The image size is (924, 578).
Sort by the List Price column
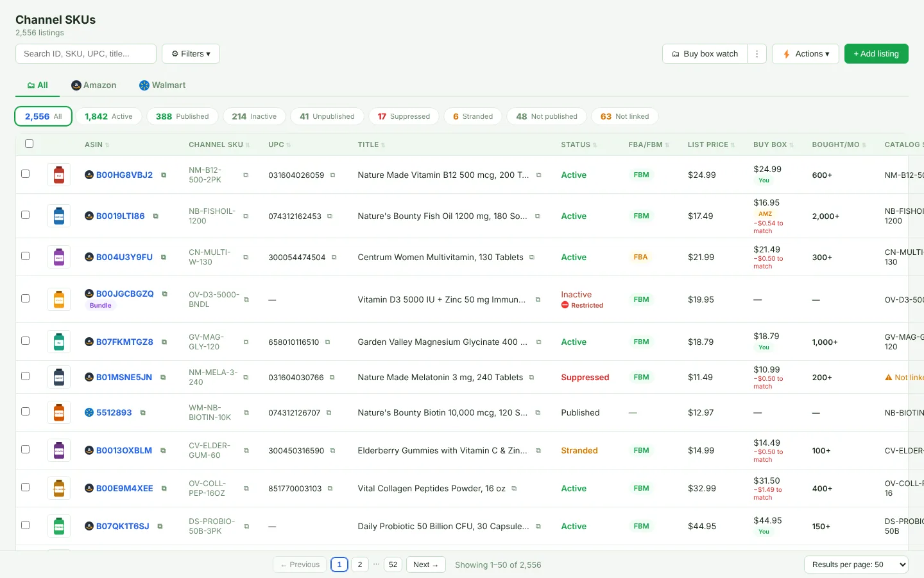pos(711,145)
